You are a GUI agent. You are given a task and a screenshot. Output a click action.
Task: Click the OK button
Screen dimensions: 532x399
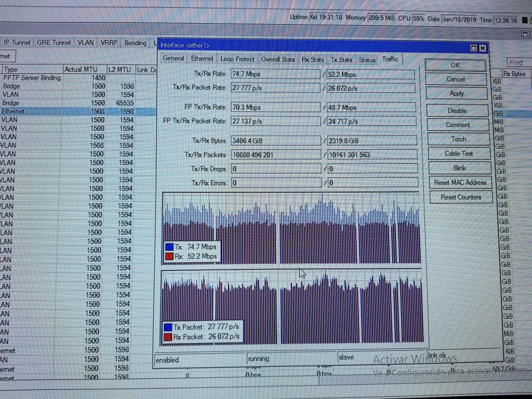(455, 65)
